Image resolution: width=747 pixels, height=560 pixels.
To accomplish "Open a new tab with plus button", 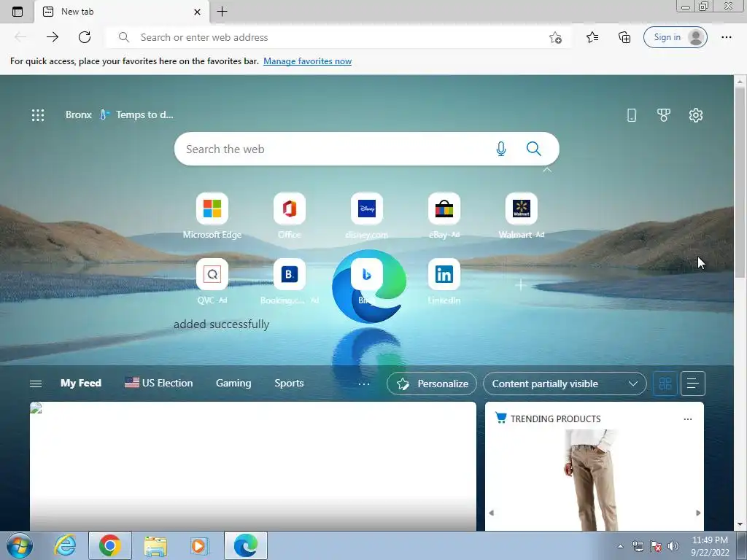I will (x=222, y=12).
